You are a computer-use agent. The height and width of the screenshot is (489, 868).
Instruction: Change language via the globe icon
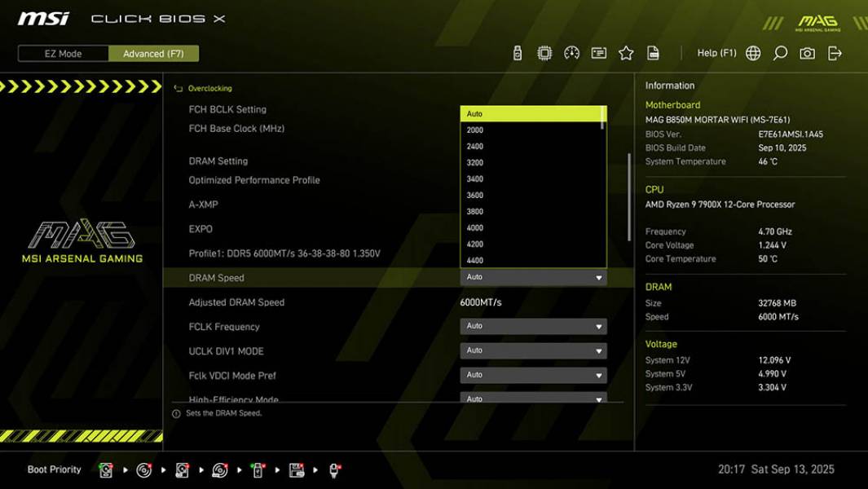[x=754, y=51]
